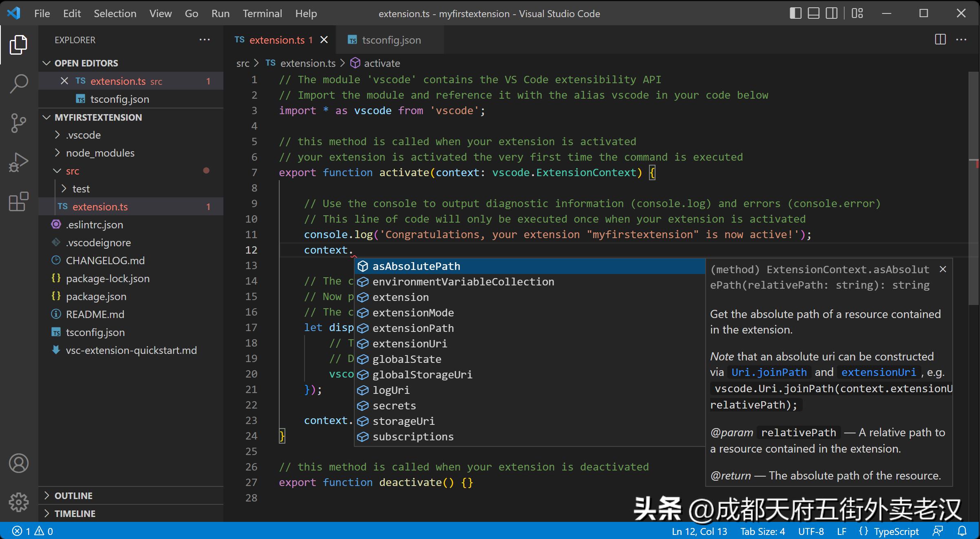Open the Search view in activity bar

tap(19, 83)
